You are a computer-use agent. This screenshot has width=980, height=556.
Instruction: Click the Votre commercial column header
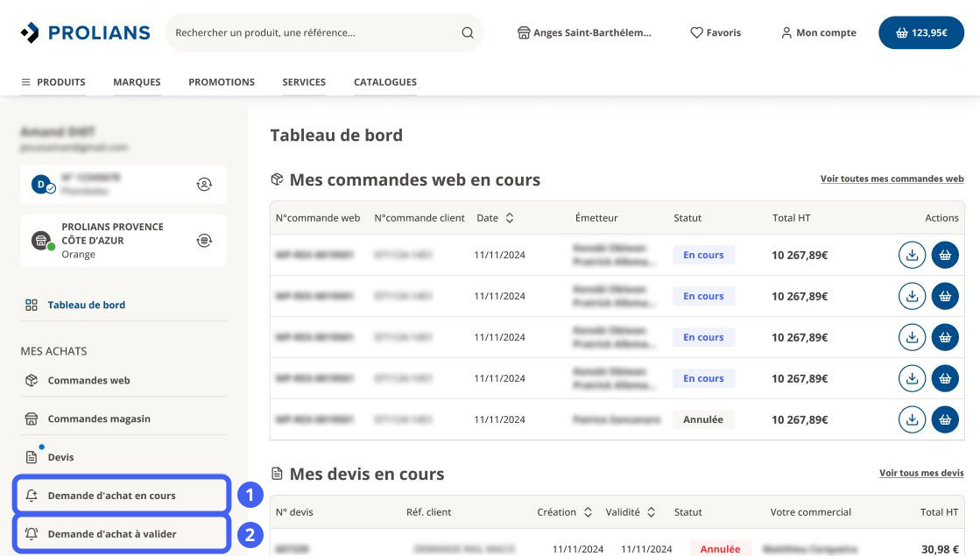811,512
